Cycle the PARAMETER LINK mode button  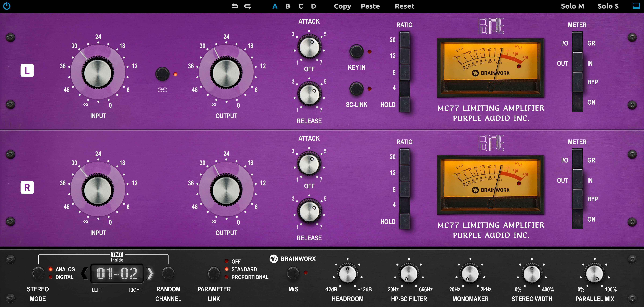point(214,273)
